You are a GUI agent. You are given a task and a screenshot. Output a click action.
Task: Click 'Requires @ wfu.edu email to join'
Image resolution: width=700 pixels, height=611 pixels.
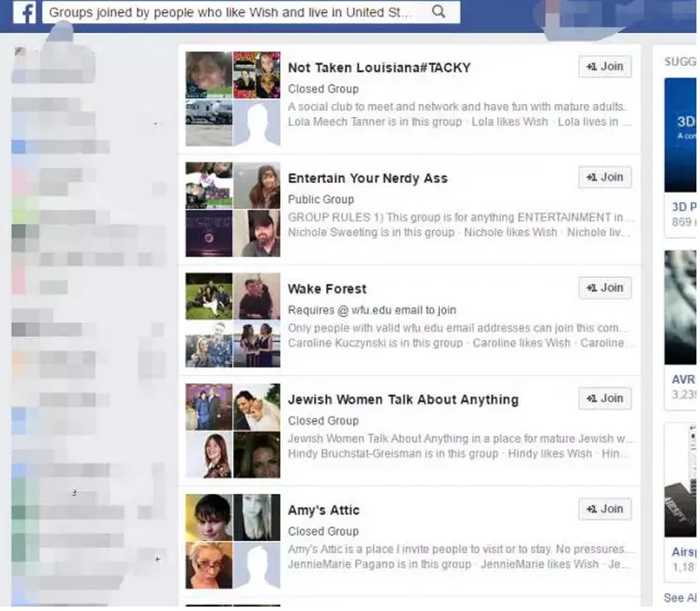point(372,310)
